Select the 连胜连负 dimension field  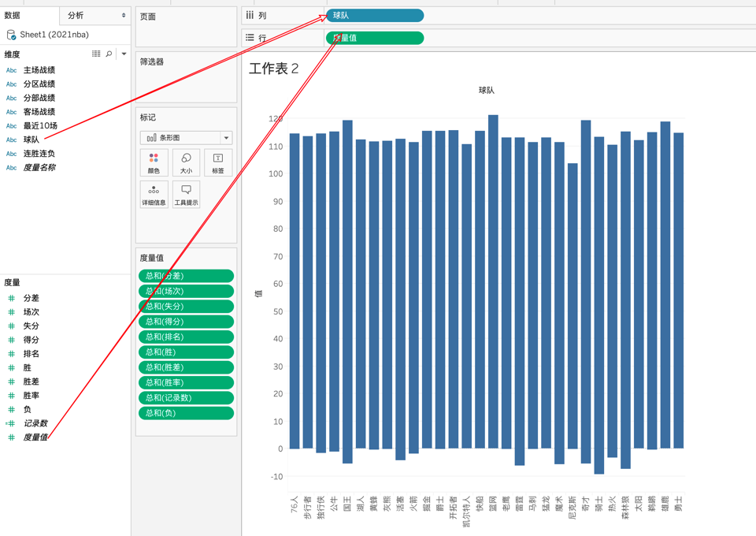tap(39, 154)
